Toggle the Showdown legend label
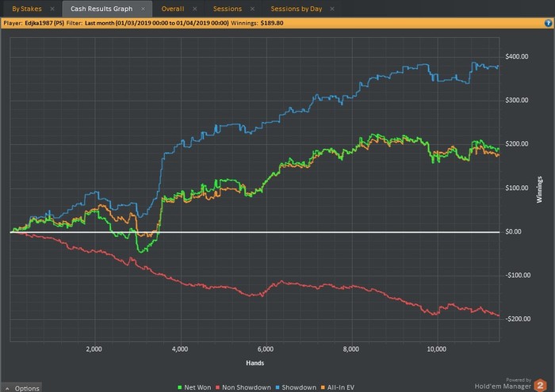 pyautogui.click(x=299, y=387)
